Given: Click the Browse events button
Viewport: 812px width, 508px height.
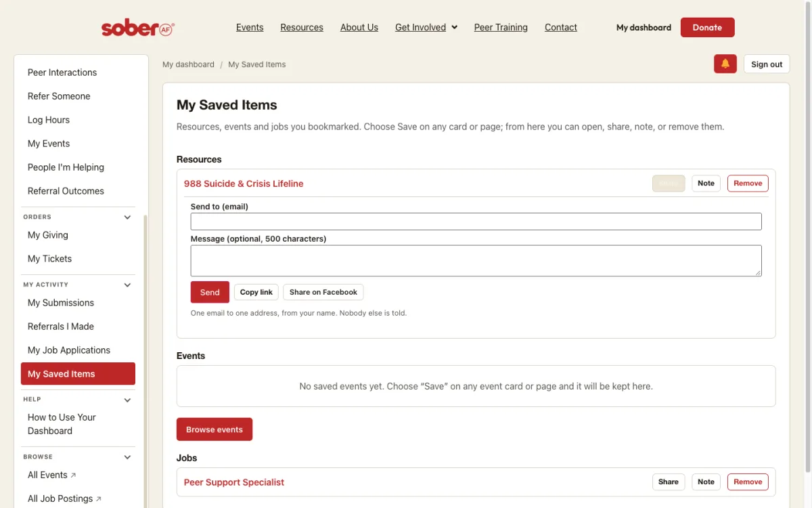Looking at the screenshot, I should (215, 429).
